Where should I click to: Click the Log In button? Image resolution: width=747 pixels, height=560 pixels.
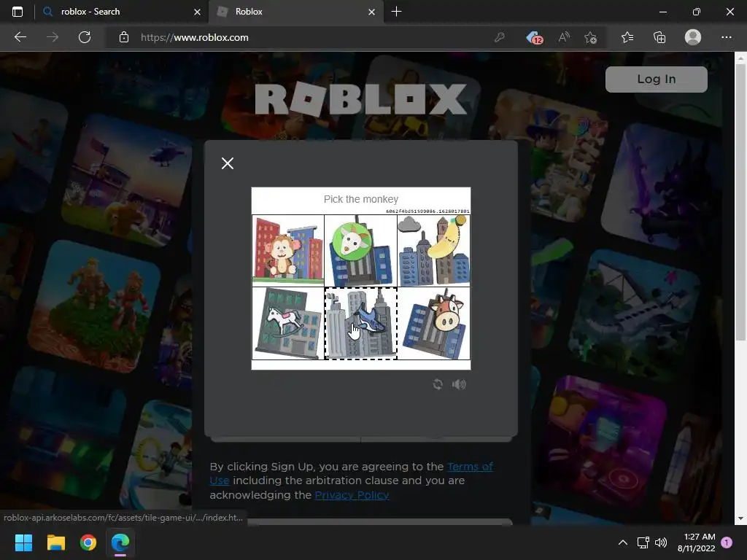(x=656, y=79)
